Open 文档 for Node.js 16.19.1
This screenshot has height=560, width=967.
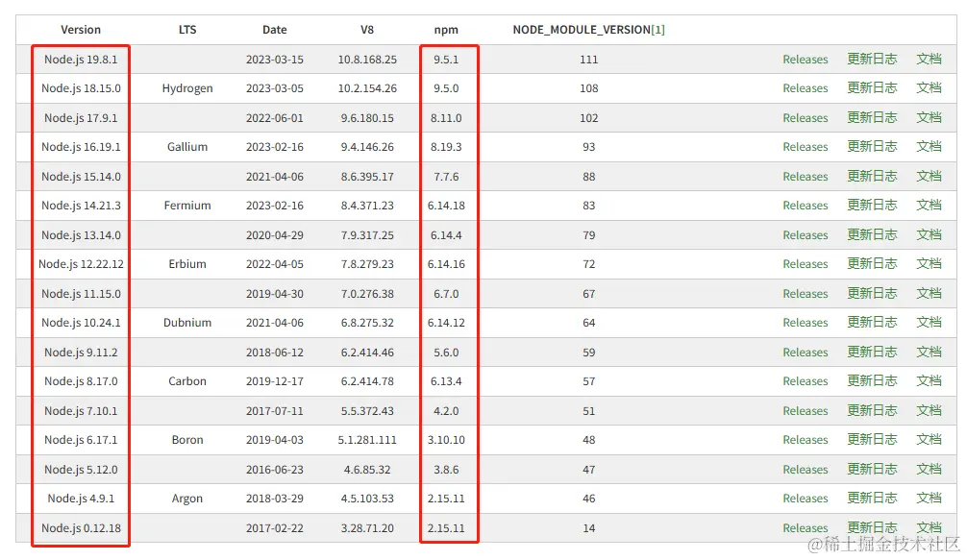click(929, 147)
